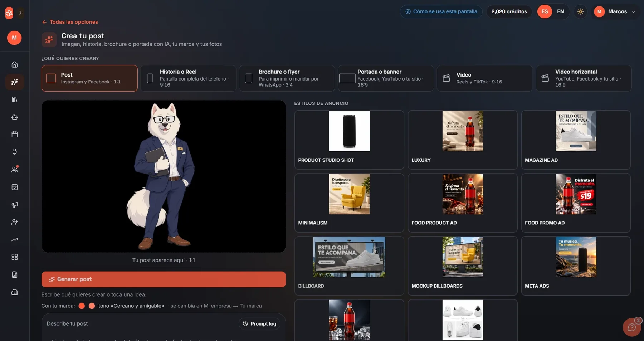Open the four-squares grid icon in the sidebar
Viewport: 644px width, 341px height.
click(15, 257)
